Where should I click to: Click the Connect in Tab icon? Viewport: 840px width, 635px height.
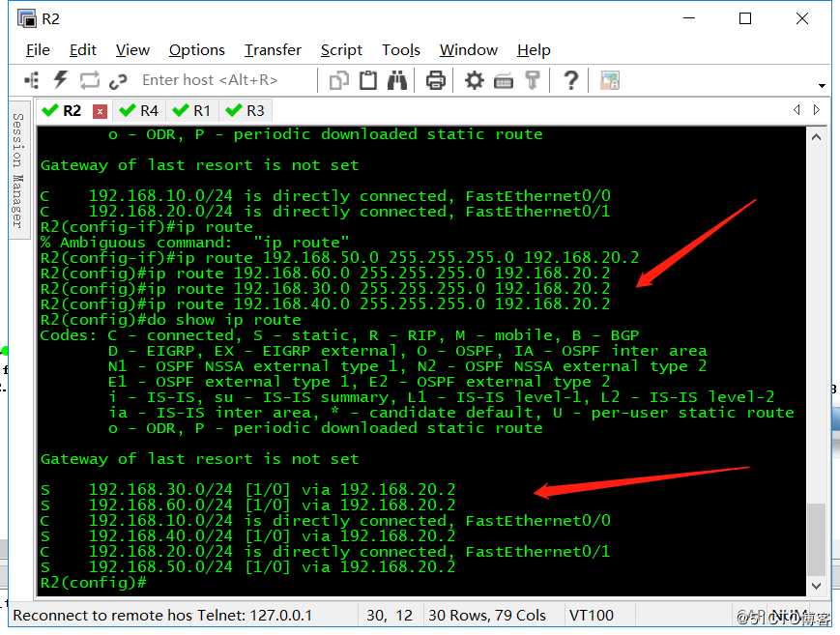(x=90, y=80)
